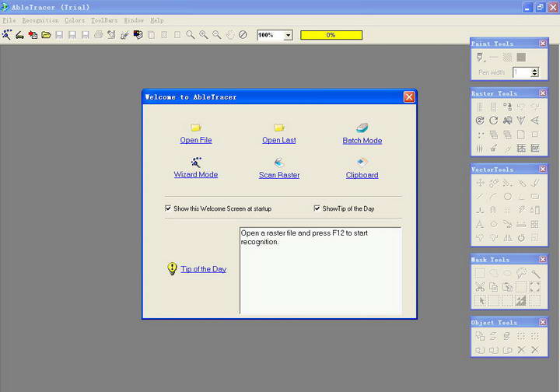
Task: Open the Colors menu
Action: pyautogui.click(x=75, y=20)
